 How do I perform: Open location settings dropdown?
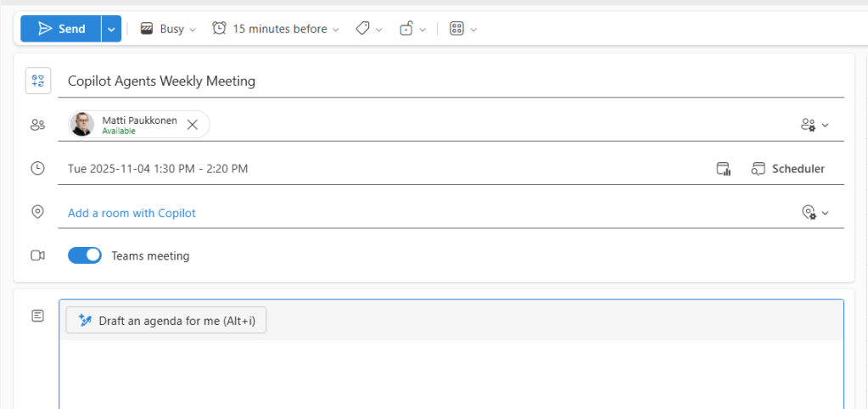tap(815, 213)
